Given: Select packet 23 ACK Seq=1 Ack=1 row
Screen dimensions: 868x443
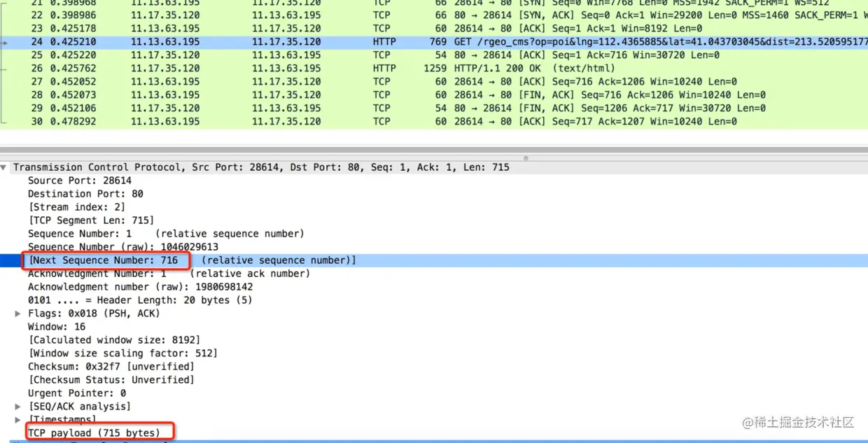Looking at the screenshot, I should 434,28.
